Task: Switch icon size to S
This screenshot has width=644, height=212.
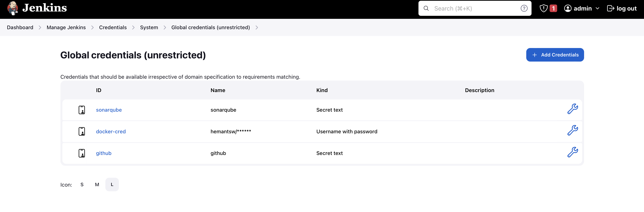Action: (82, 185)
